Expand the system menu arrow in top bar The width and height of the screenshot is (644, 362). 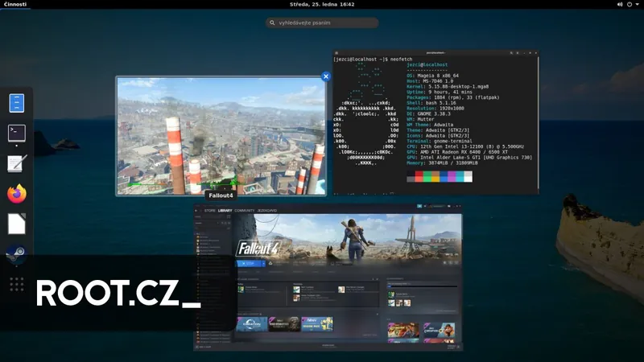(638, 4)
